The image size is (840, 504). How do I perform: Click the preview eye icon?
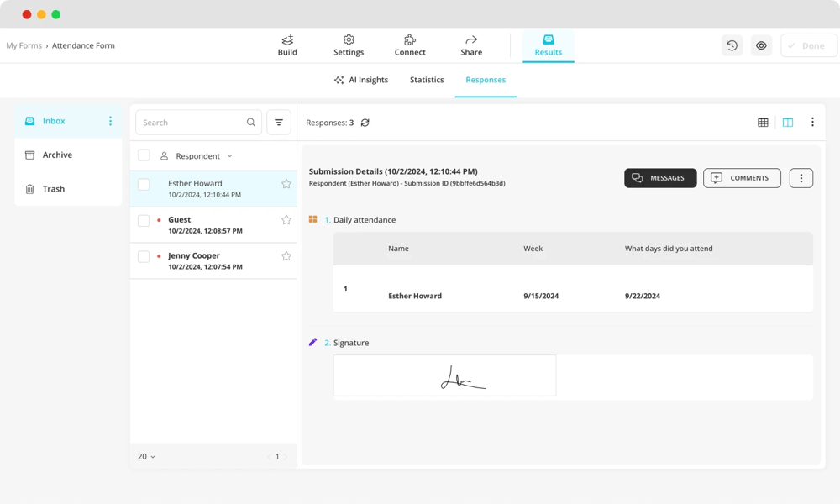coord(761,45)
